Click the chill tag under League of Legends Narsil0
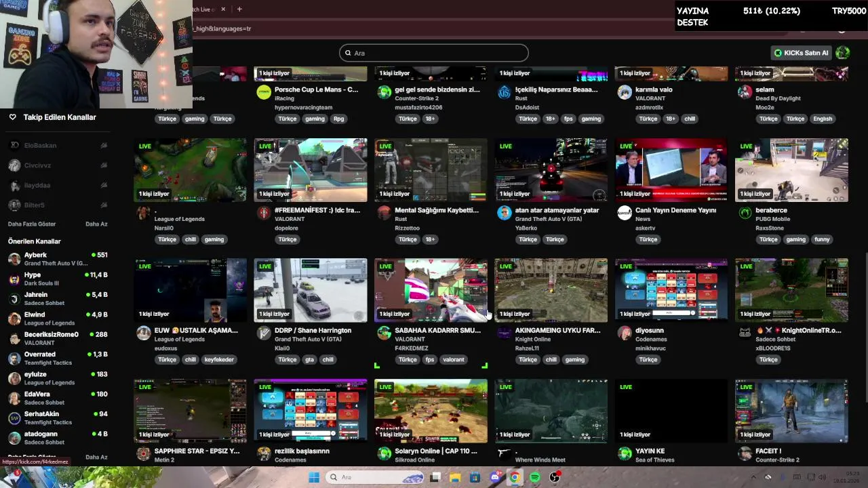868x488 pixels. [x=191, y=239]
